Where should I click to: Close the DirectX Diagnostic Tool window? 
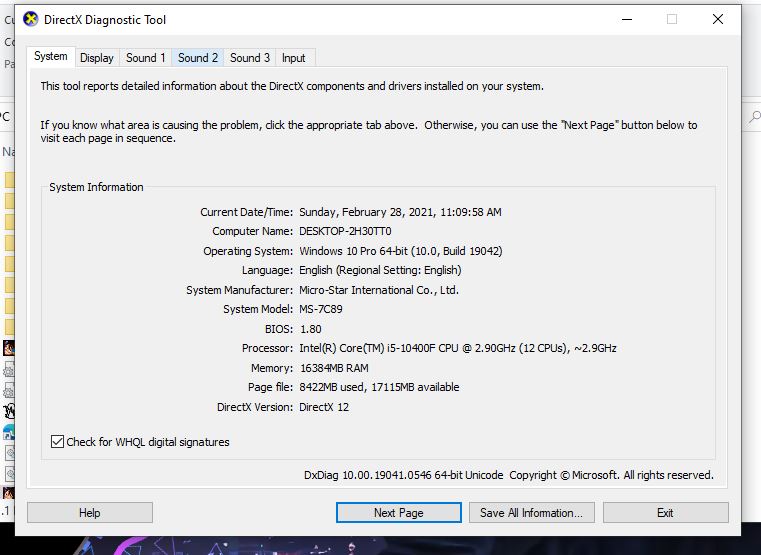(718, 19)
